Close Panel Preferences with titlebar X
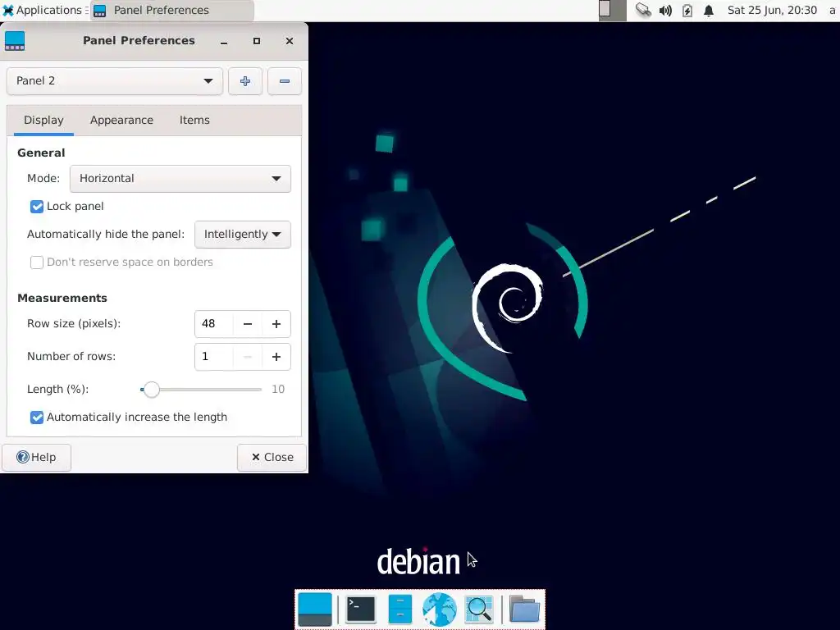This screenshot has width=840, height=630. [x=290, y=41]
